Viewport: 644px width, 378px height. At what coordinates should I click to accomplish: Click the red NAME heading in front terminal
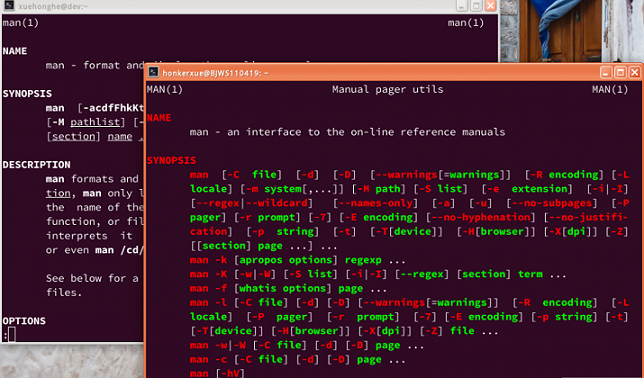tap(159, 118)
